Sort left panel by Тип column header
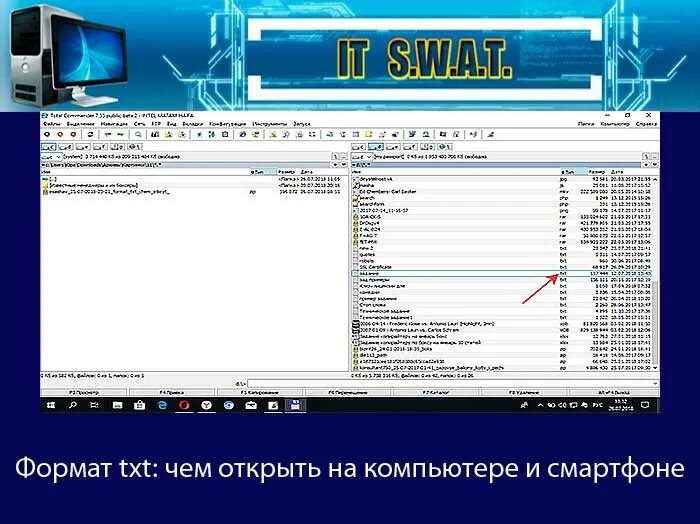 pos(262,172)
